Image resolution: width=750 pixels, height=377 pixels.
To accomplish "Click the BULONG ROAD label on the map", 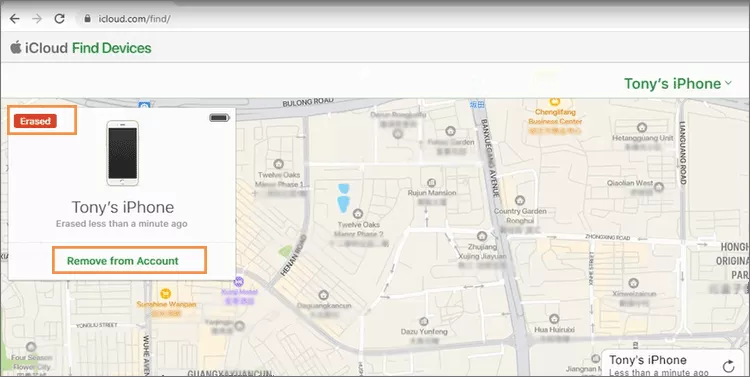I will pos(308,102).
